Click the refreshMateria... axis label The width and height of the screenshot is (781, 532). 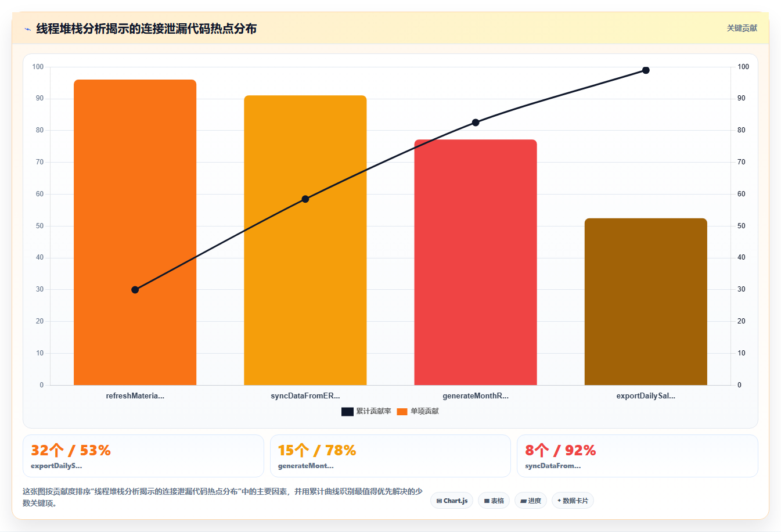(x=135, y=396)
